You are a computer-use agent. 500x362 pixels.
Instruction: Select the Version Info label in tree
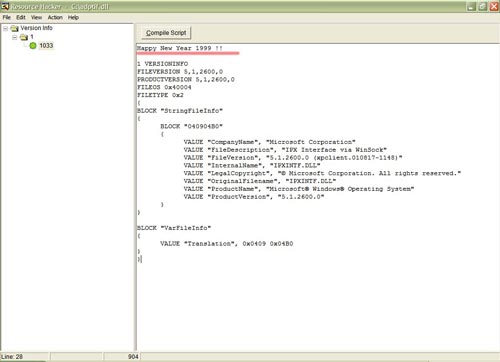(x=36, y=28)
